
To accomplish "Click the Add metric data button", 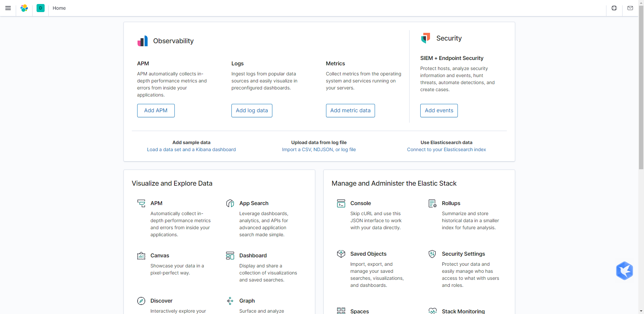I will [x=351, y=111].
